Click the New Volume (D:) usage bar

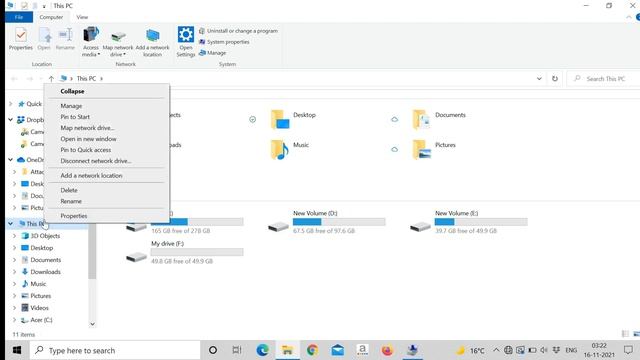coord(339,222)
